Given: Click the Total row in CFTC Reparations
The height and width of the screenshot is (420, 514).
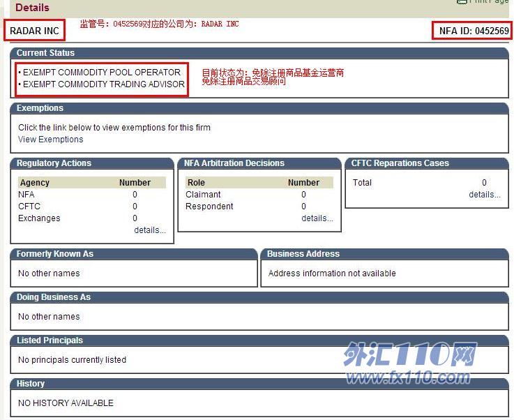Looking at the screenshot, I should pos(427,183).
